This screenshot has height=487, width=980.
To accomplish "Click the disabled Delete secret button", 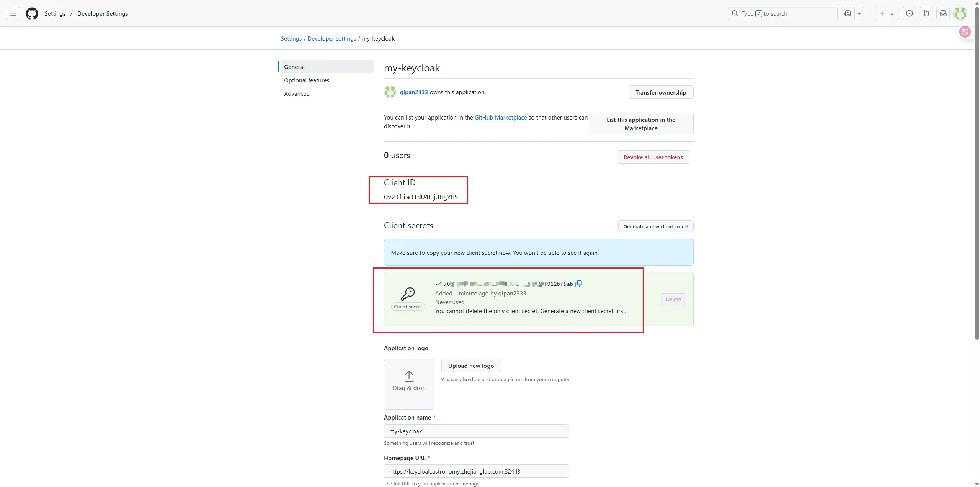I will (x=673, y=299).
